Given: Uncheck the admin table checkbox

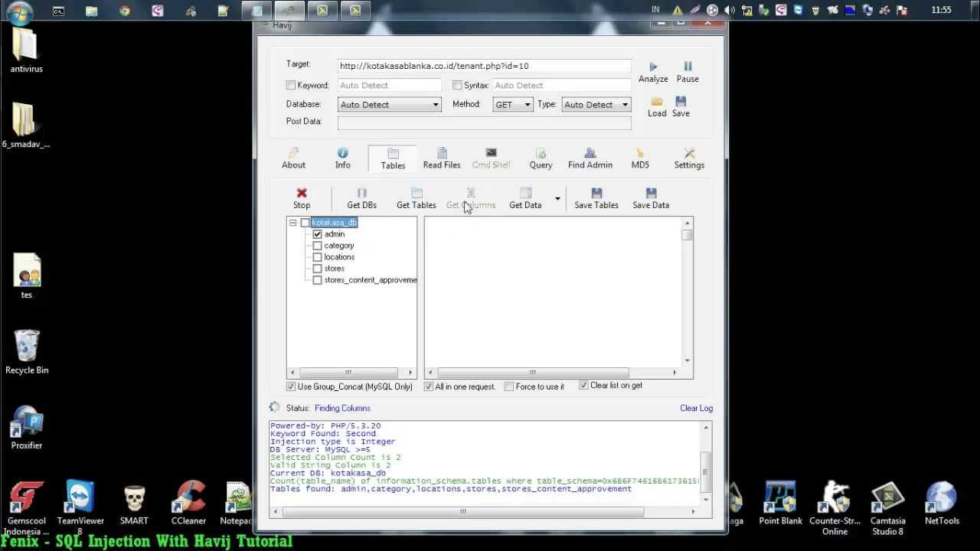Looking at the screenshot, I should 318,234.
